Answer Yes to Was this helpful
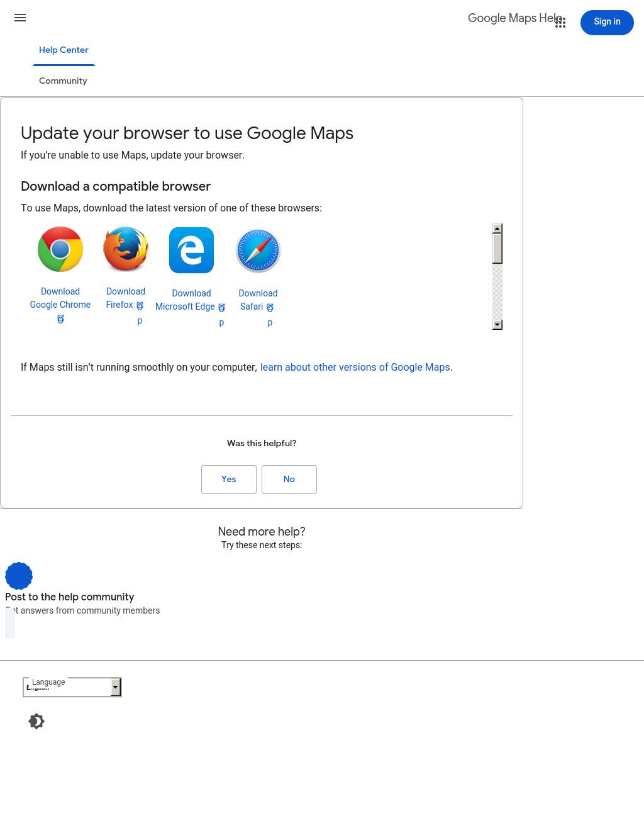Screen dimensions: 644x832 pyautogui.click(x=229, y=480)
